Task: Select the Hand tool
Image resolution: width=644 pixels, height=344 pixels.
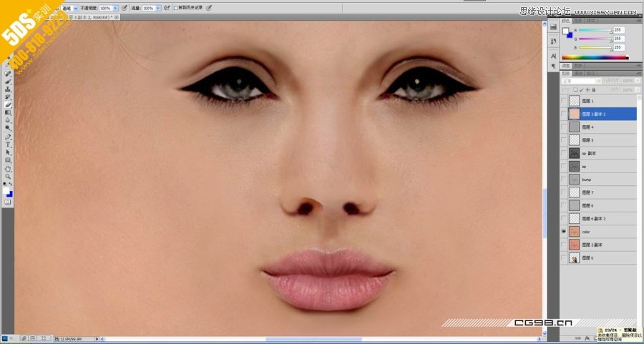Action: click(8, 169)
